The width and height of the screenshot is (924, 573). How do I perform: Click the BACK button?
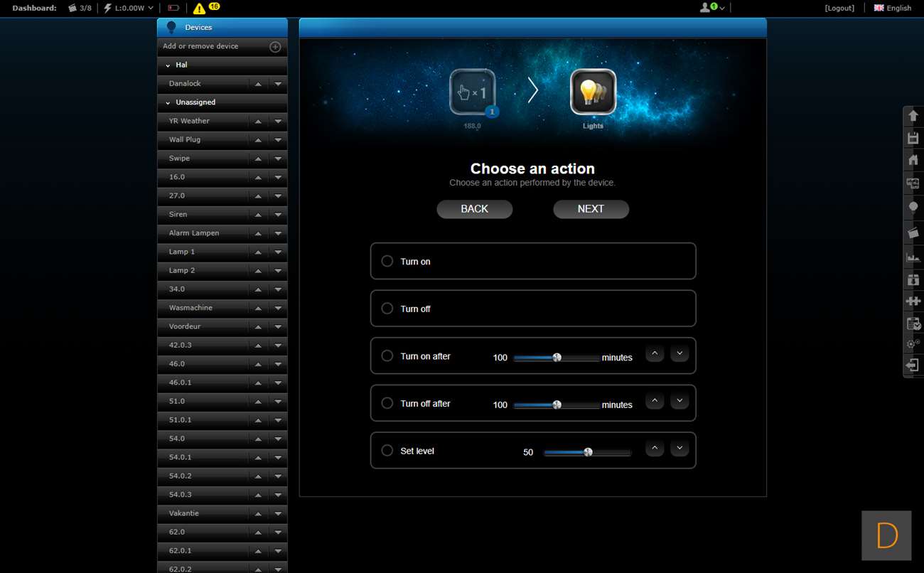point(475,209)
